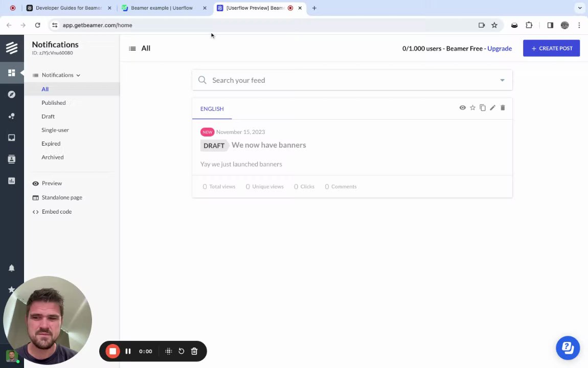588x368 pixels.
Task: Restart the recording with the circular arrow
Action: tap(181, 351)
